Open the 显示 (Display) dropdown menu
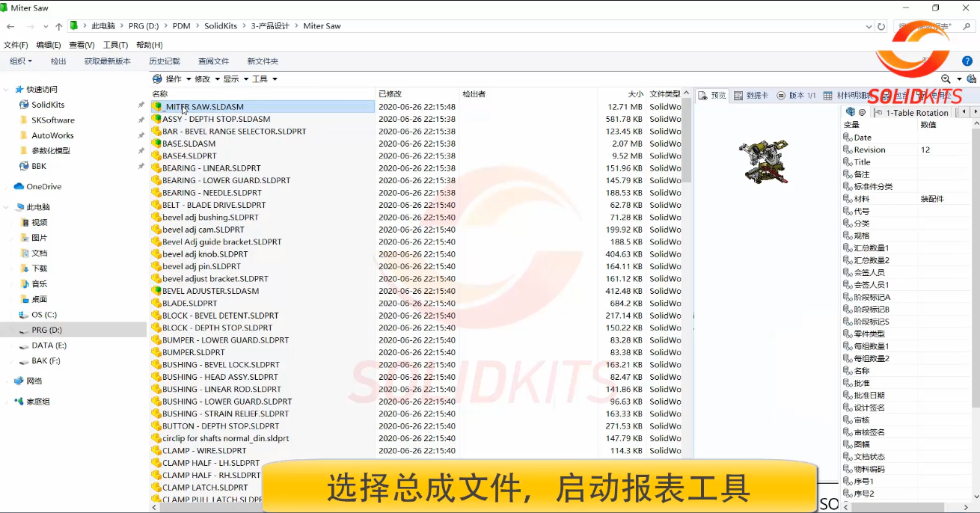The height and width of the screenshot is (513, 980). tap(235, 79)
